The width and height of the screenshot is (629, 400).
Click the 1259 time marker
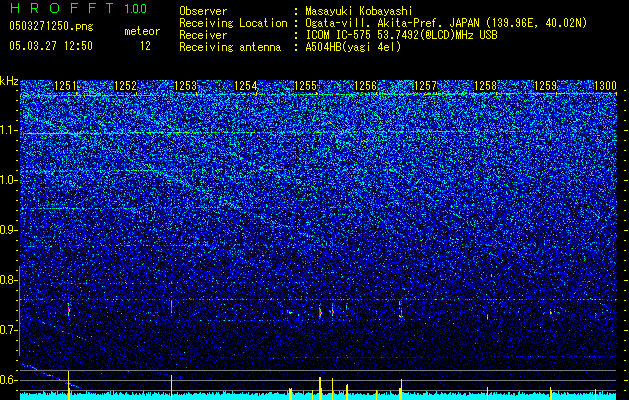coord(546,86)
